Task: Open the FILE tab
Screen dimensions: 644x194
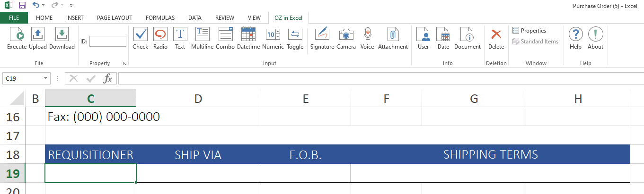Action: pos(14,18)
